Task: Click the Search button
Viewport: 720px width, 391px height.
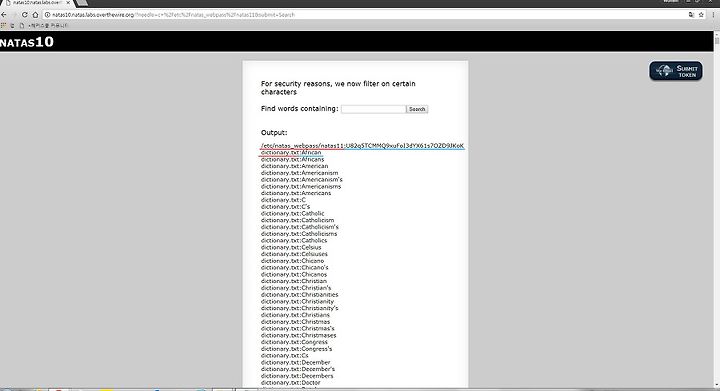Action: point(417,109)
